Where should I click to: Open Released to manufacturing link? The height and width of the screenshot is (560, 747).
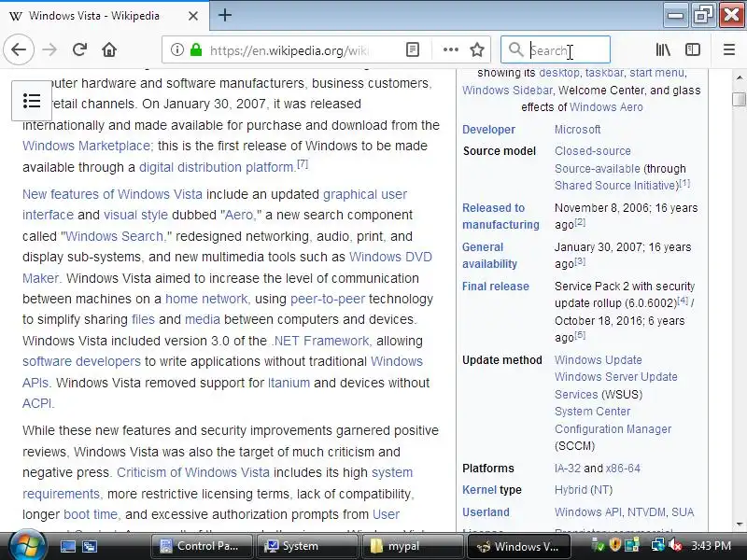point(500,217)
